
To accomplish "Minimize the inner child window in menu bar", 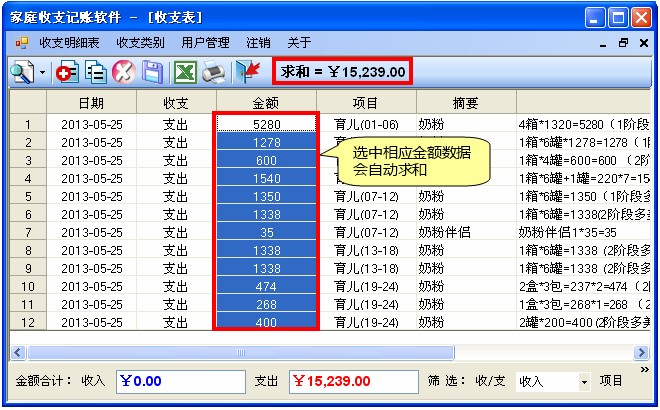I will point(604,43).
